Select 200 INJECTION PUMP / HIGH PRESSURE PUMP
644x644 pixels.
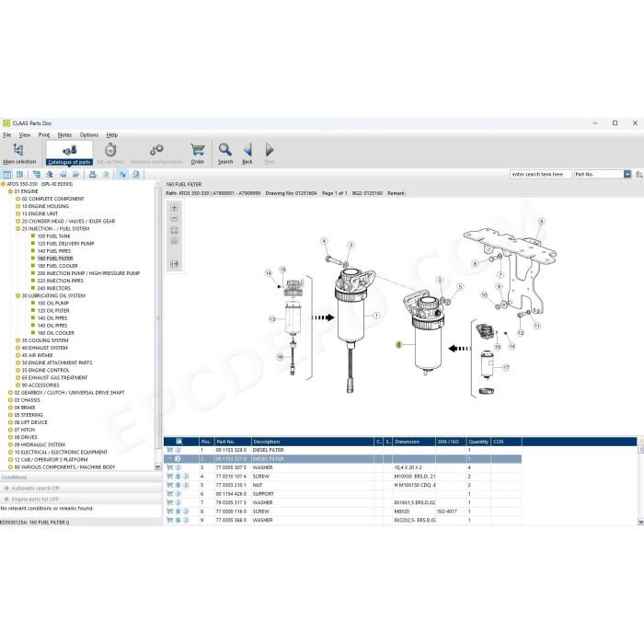click(x=88, y=273)
